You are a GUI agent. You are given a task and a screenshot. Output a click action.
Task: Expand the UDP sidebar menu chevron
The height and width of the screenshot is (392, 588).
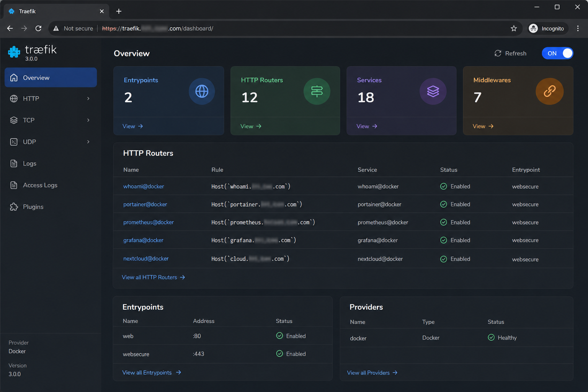88,142
